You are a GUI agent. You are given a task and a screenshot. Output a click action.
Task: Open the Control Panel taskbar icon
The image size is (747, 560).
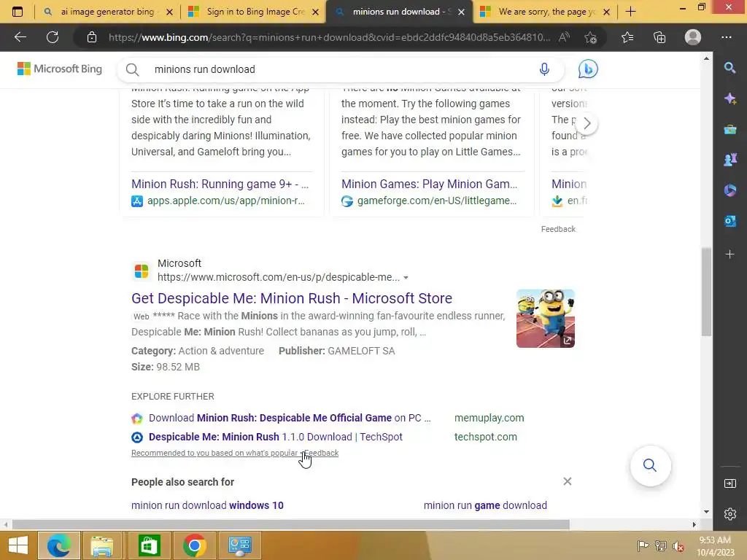(x=239, y=545)
